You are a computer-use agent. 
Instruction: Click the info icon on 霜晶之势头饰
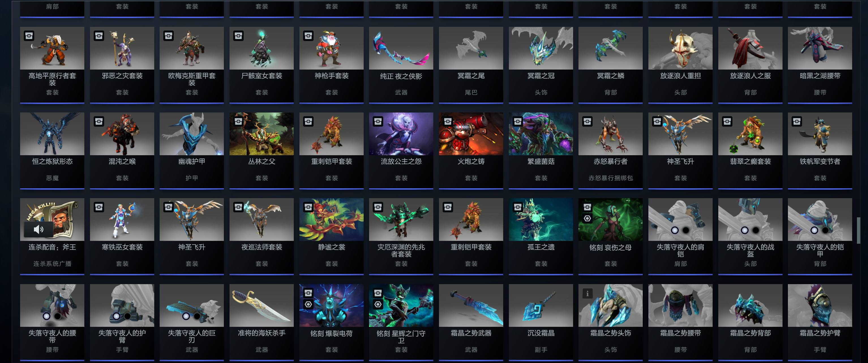(587, 293)
